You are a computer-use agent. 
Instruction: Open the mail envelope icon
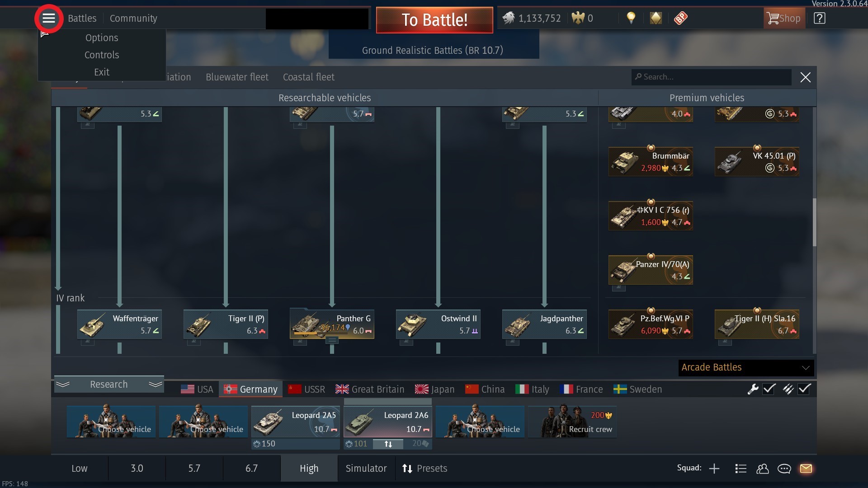(x=806, y=469)
